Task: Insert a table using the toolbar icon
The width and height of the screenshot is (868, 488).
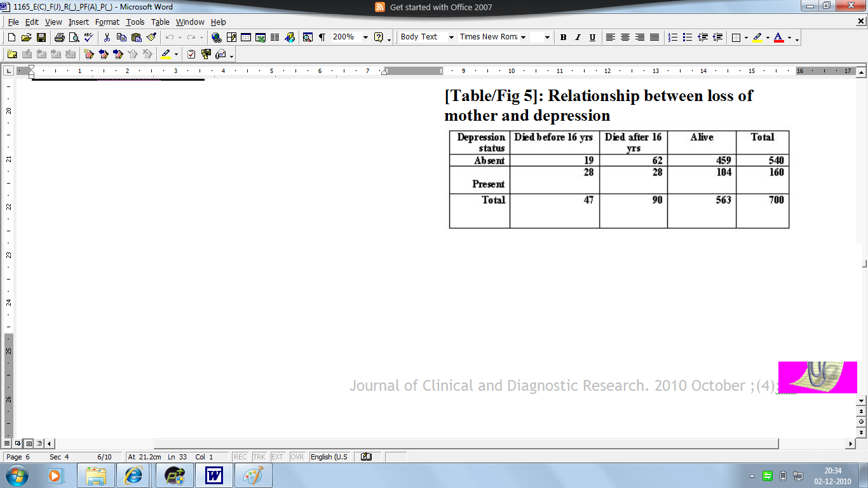Action: (x=246, y=37)
